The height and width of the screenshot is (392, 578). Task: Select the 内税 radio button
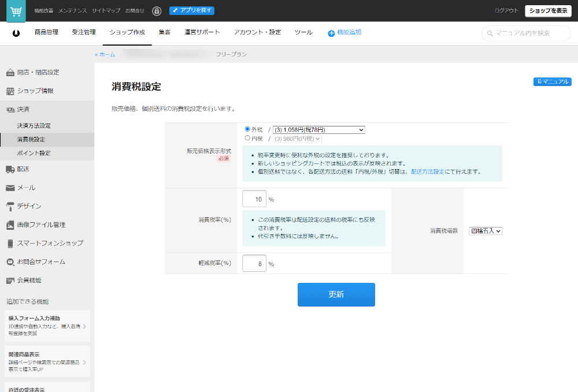click(x=247, y=138)
